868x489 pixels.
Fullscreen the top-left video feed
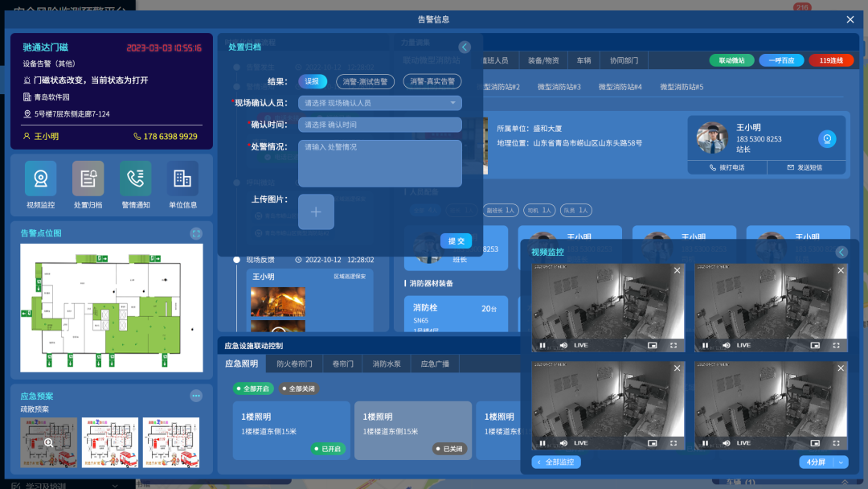(674, 345)
